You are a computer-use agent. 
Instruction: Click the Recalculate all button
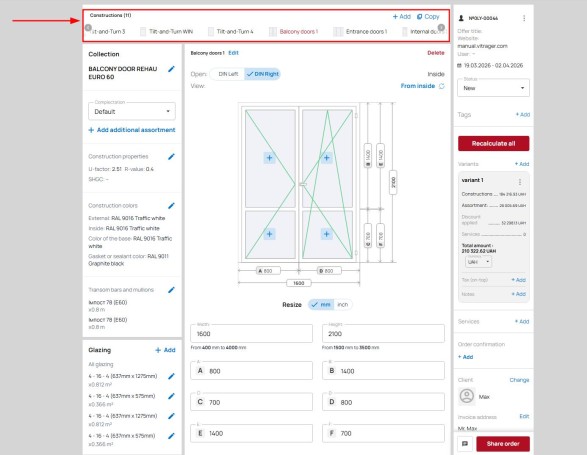click(x=493, y=143)
